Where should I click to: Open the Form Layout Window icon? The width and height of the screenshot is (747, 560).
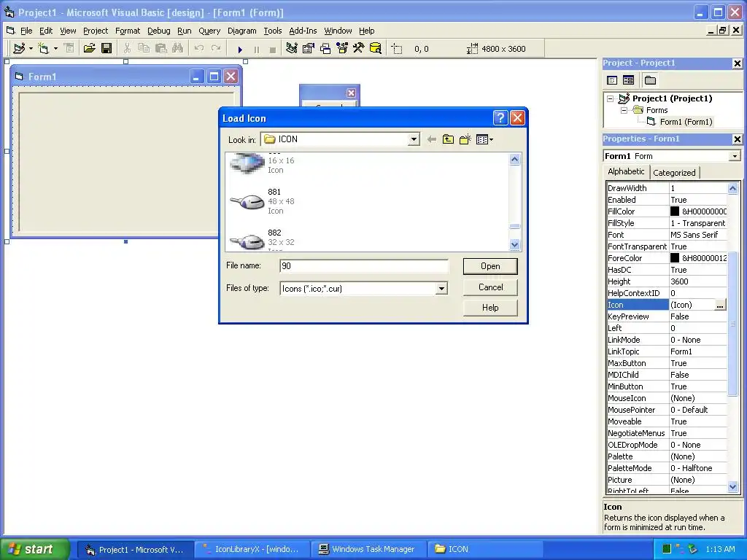(325, 49)
